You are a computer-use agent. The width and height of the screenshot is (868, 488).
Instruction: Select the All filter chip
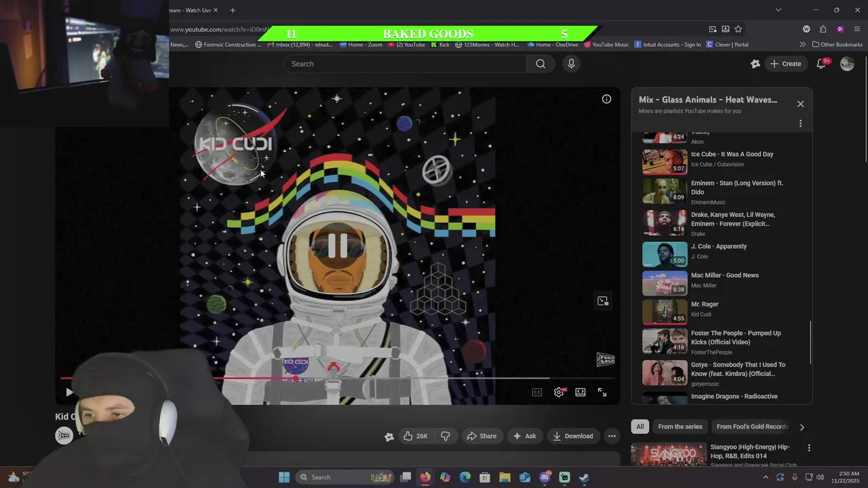[639, 426]
